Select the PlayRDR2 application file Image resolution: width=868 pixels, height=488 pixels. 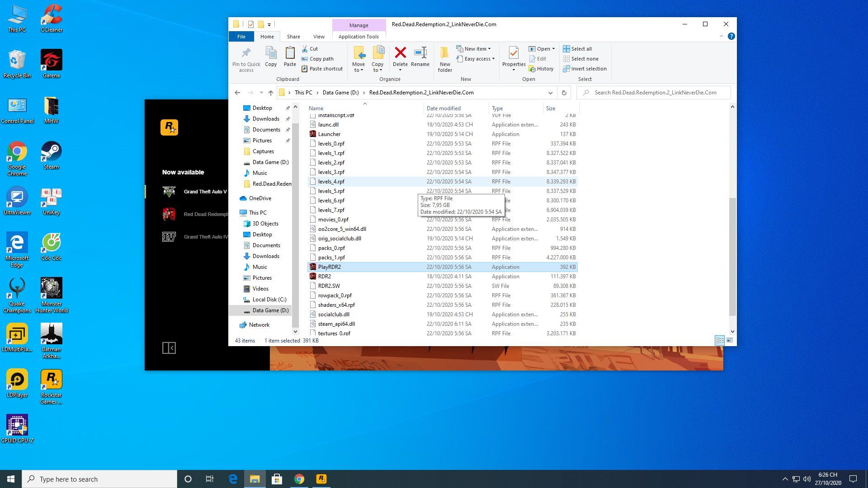coord(443,267)
